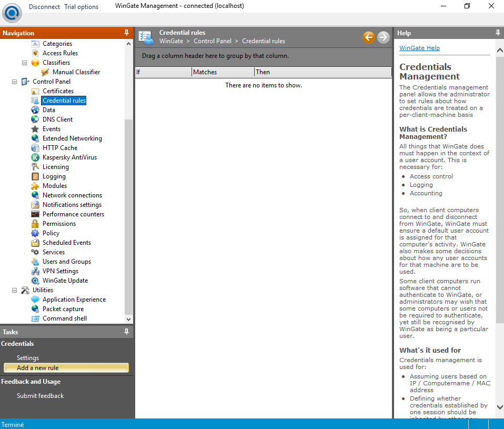Toggle the Tasks panel pin
Viewport: 504px width, 429px height.
[126, 332]
